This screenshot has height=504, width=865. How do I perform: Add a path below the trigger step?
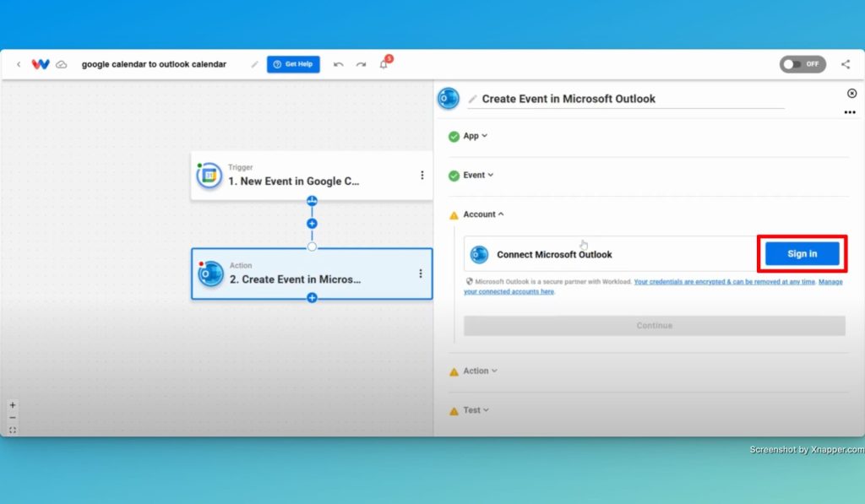[x=312, y=201]
